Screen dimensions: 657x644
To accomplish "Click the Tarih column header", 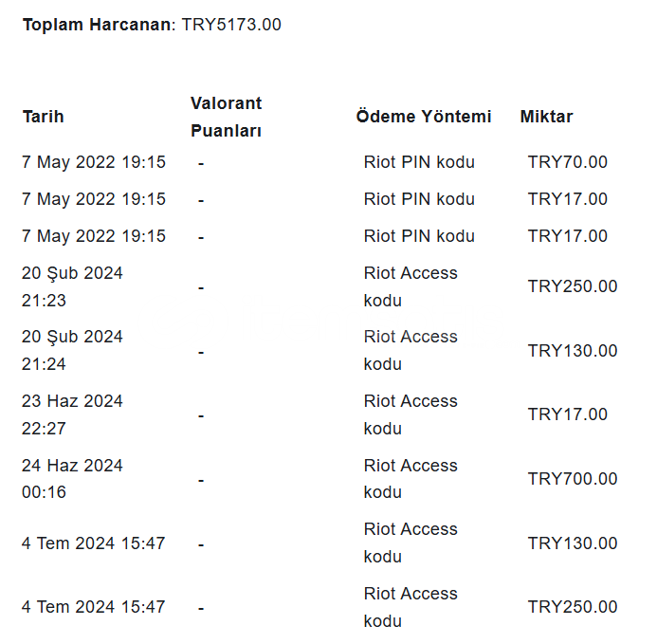I will pyautogui.click(x=44, y=117).
